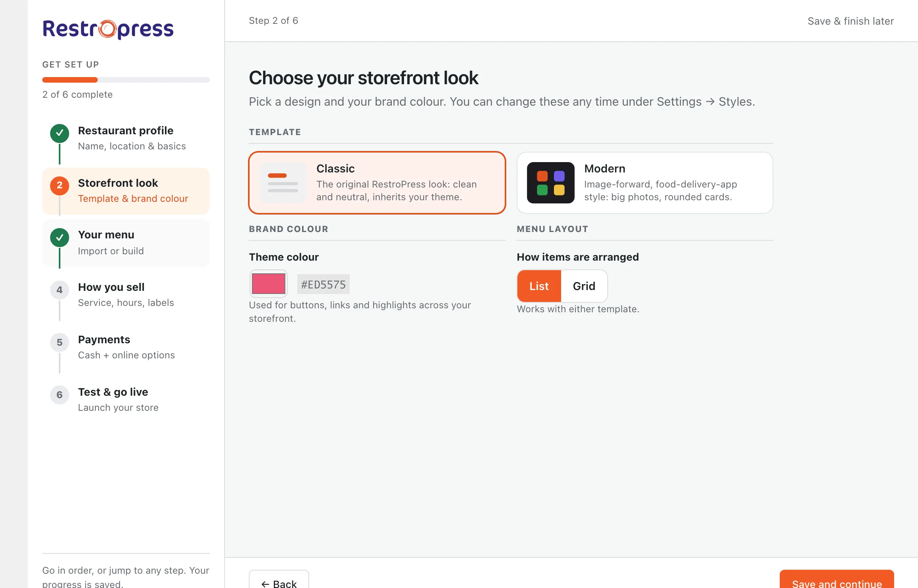Viewport: 918px width, 588px height.
Task: Click the green checkmark beside Your menu
Action: (60, 238)
